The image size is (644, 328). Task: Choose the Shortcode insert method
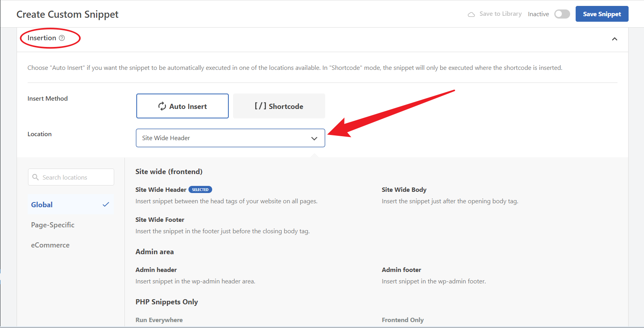click(x=279, y=106)
